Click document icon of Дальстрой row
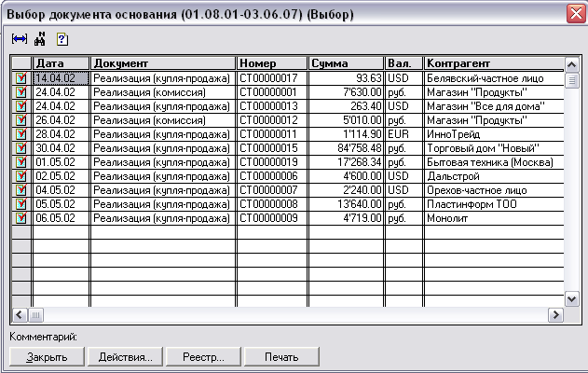Screen dimensions: 588x373 (x=21, y=175)
